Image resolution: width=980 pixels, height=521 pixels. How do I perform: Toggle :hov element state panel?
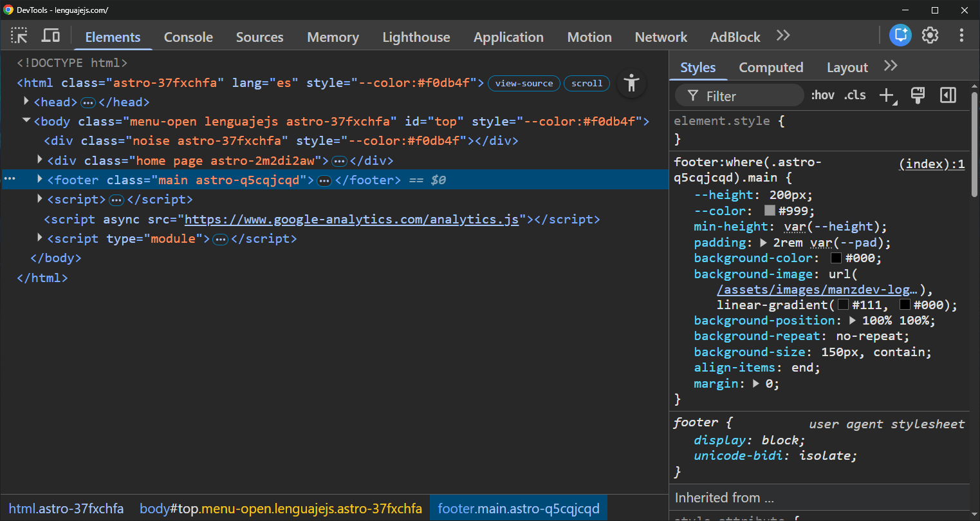(822, 95)
